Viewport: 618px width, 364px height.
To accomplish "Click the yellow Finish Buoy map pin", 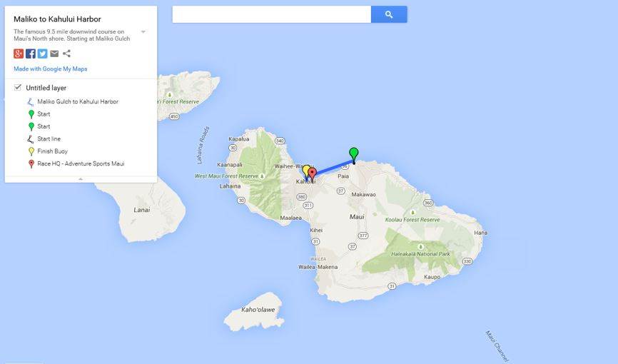I will 305,171.
